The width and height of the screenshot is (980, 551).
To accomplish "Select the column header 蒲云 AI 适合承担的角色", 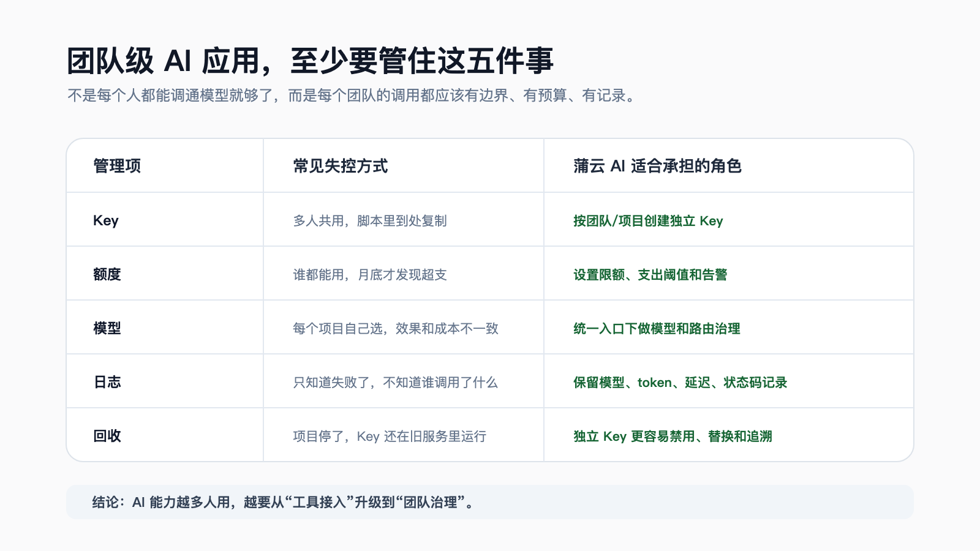I will (657, 166).
